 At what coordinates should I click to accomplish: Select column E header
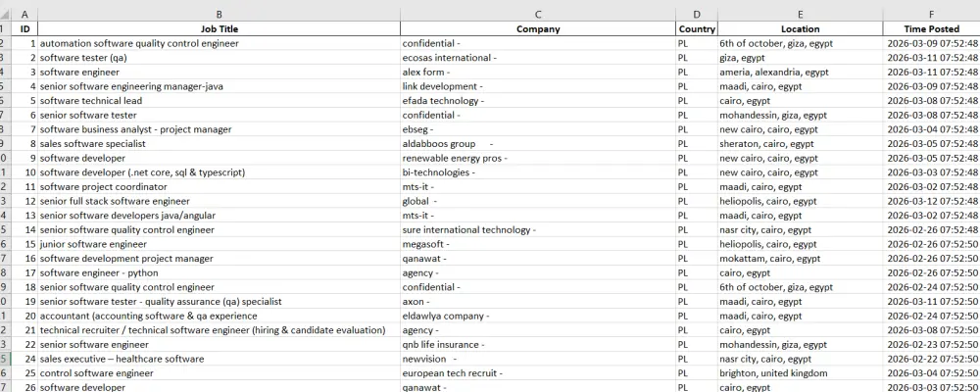coord(801,15)
